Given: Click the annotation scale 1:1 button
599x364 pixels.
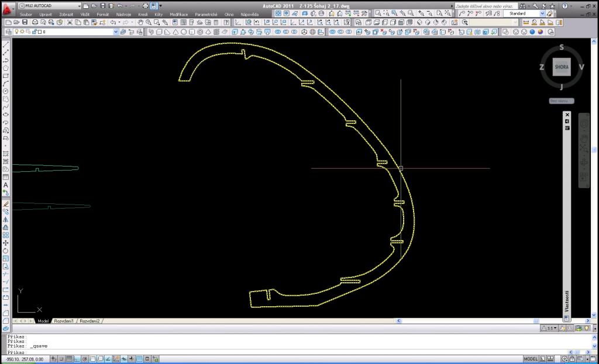Looking at the screenshot, I should 549,328.
